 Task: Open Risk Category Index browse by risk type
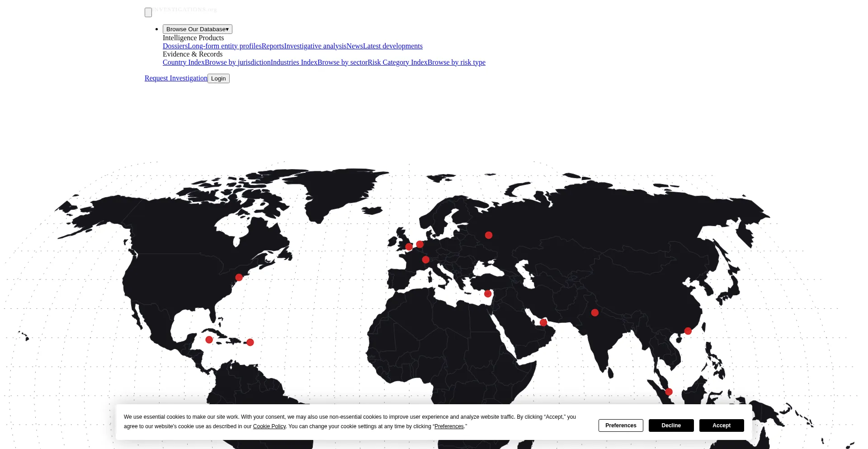point(426,62)
